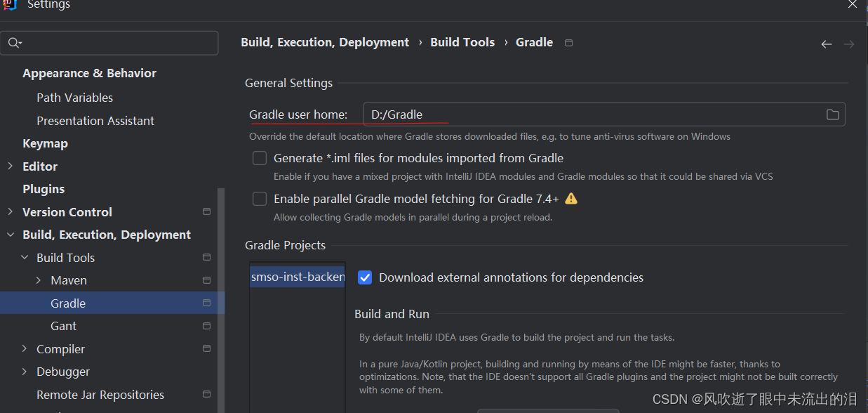This screenshot has height=413, width=868.
Task: Expand the Version Control settings node
Action: click(10, 211)
